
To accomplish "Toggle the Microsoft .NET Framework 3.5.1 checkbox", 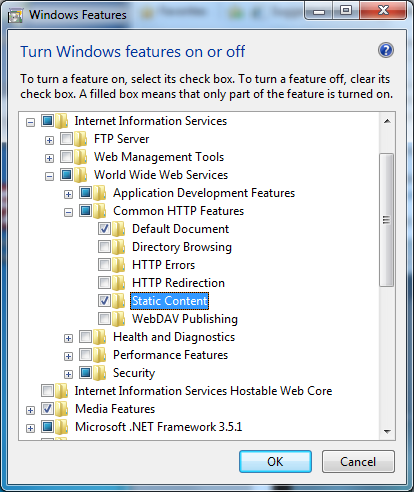I will point(47,426).
